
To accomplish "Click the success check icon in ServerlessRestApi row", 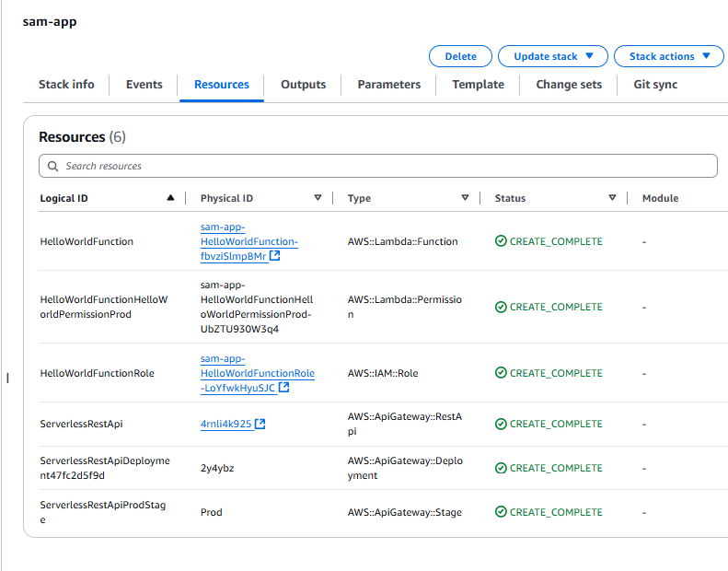I will [x=501, y=424].
